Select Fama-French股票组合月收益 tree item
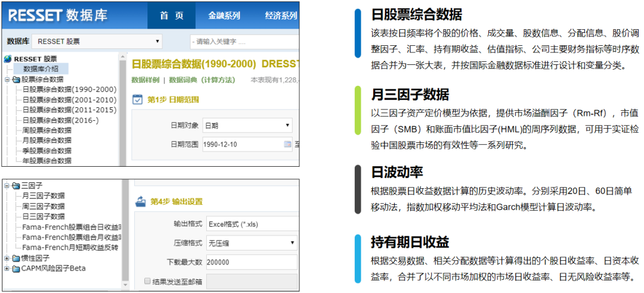 72,237
